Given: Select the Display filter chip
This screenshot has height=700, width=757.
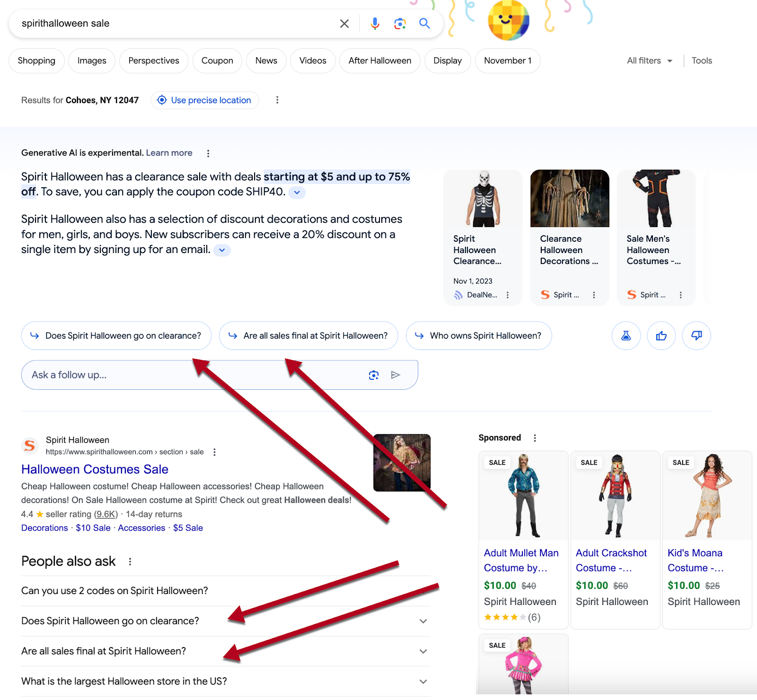Looking at the screenshot, I should (448, 61).
